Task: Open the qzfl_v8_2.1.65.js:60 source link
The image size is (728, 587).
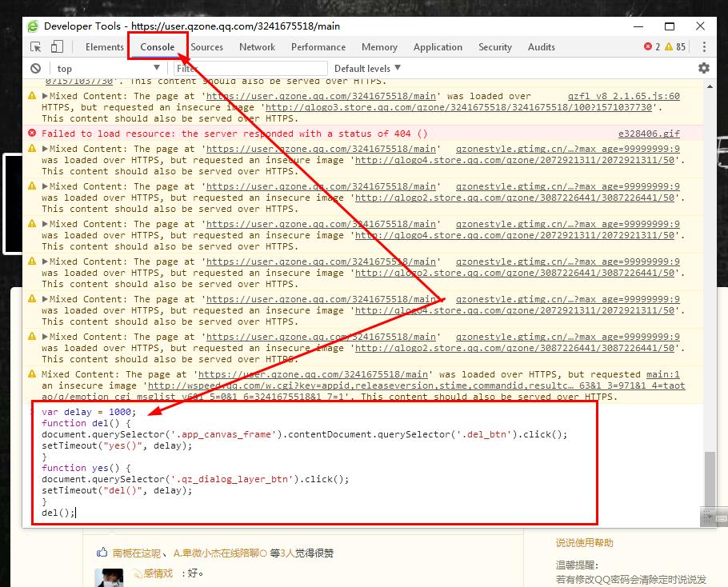Action: click(623, 96)
